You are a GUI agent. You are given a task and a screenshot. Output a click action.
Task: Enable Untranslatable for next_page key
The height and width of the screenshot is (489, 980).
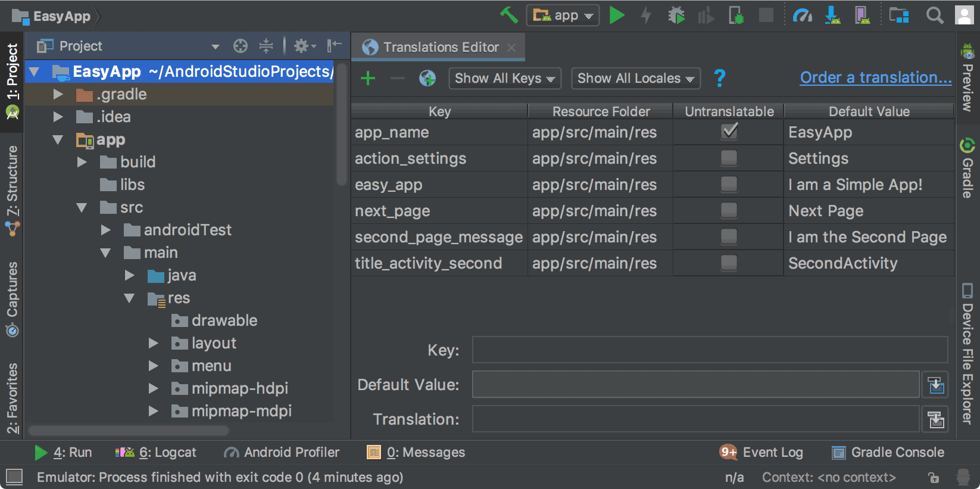(x=729, y=210)
